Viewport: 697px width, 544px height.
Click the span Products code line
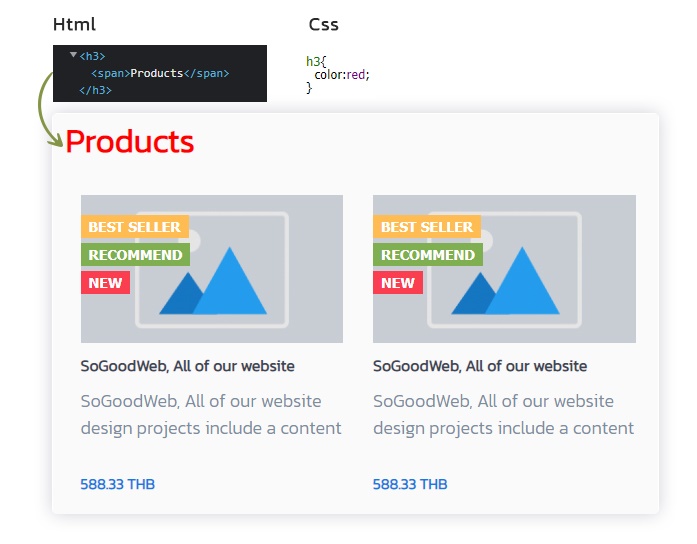160,73
